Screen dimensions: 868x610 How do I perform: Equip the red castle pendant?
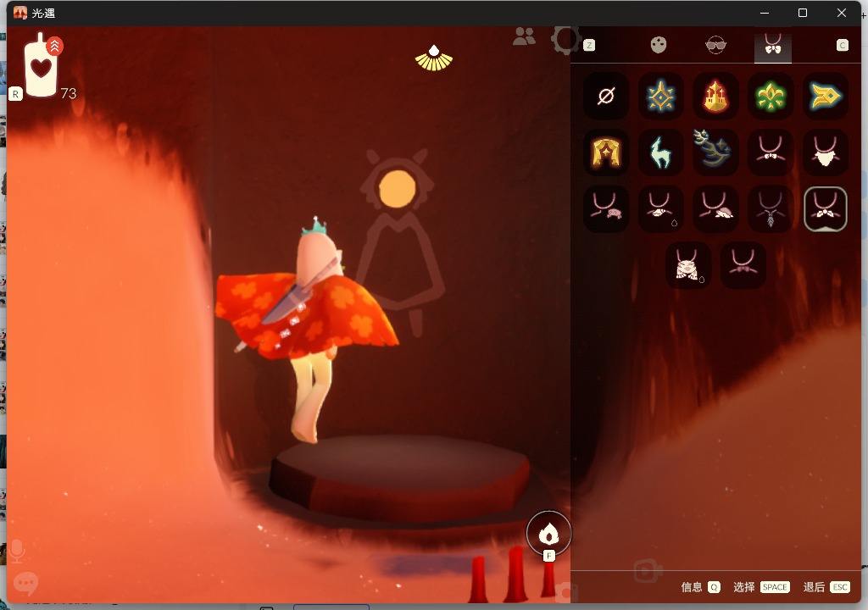pos(715,96)
